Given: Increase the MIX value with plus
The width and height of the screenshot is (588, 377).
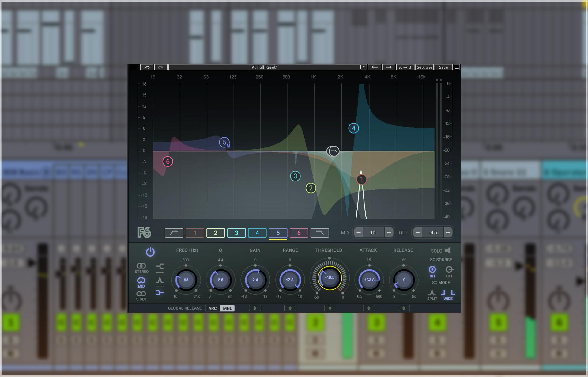Looking at the screenshot, I should [x=389, y=233].
